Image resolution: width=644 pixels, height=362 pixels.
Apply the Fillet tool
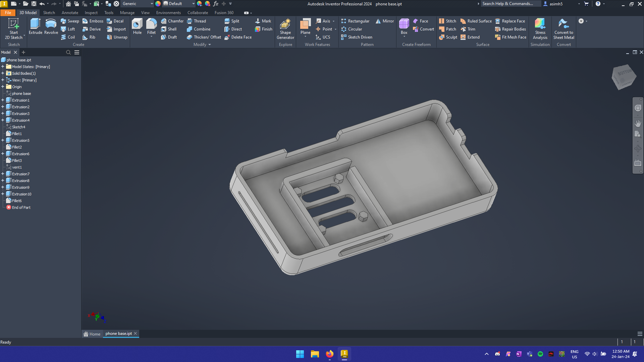point(151,26)
